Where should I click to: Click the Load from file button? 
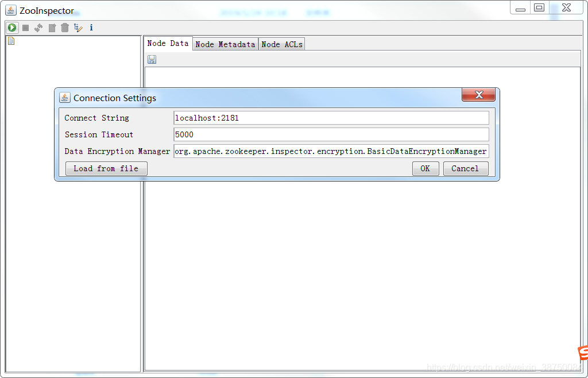(106, 168)
